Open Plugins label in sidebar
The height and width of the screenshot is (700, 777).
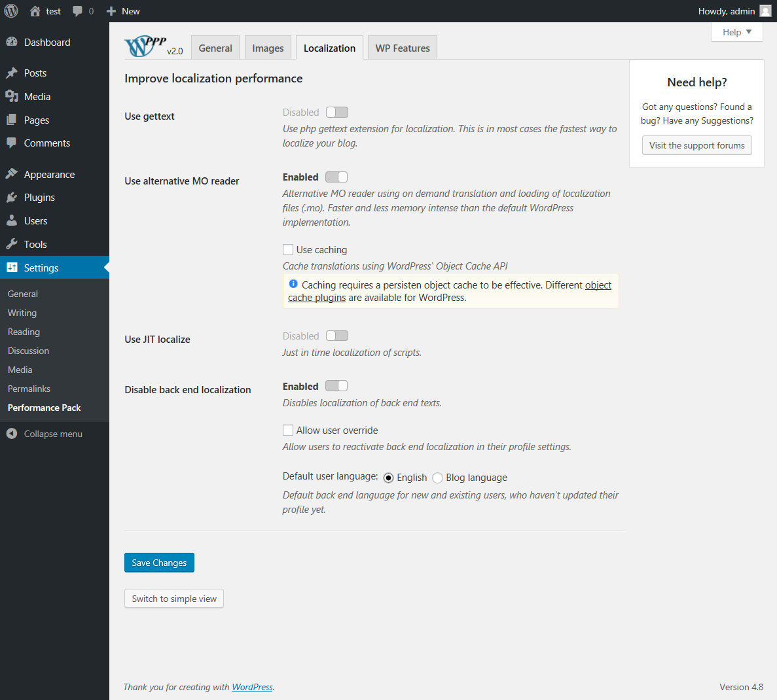39,197
